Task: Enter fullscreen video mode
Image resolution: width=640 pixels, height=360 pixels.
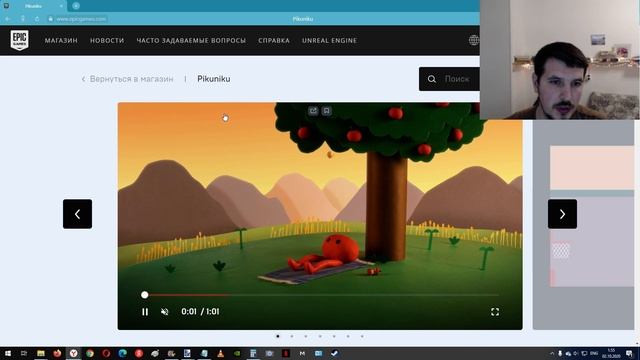Action: (x=495, y=312)
